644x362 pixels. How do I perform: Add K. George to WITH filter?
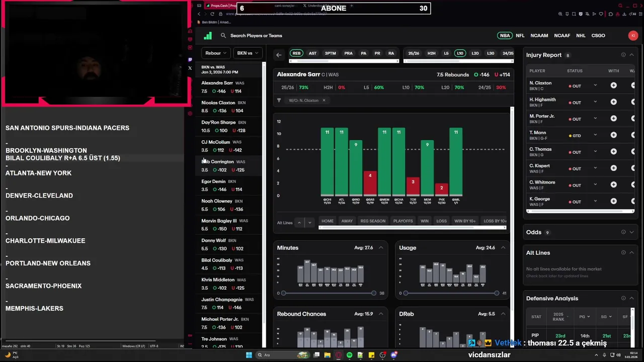[x=613, y=202]
